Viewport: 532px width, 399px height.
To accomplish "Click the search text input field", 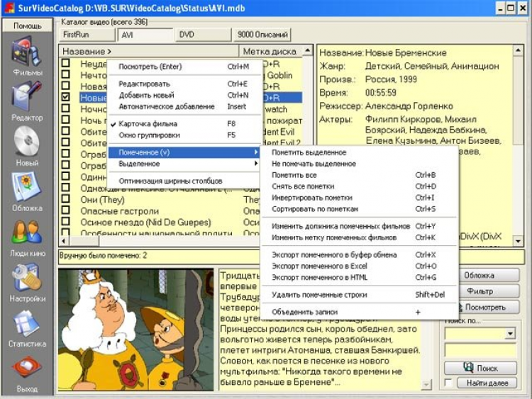I will click(480, 350).
